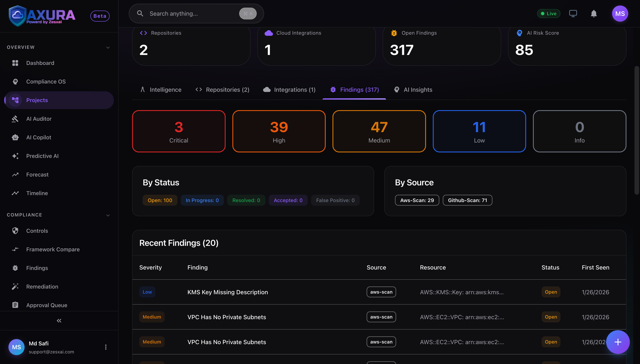640x364 pixels.
Task: Open the notifications bell
Action: 593,14
